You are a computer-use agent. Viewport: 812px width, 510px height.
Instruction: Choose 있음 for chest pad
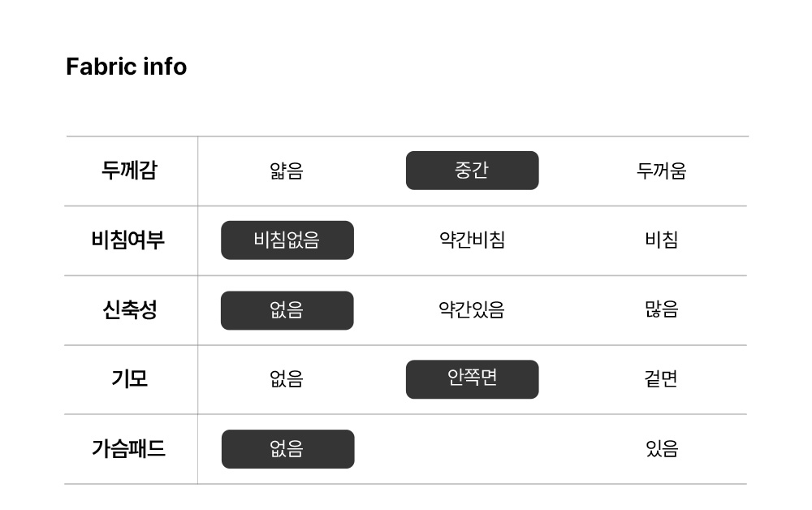point(661,449)
